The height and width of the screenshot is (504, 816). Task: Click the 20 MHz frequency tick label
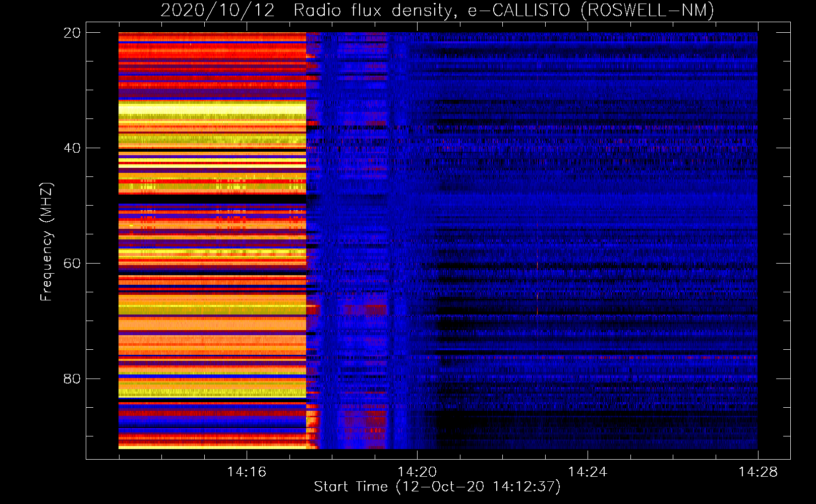[72, 33]
